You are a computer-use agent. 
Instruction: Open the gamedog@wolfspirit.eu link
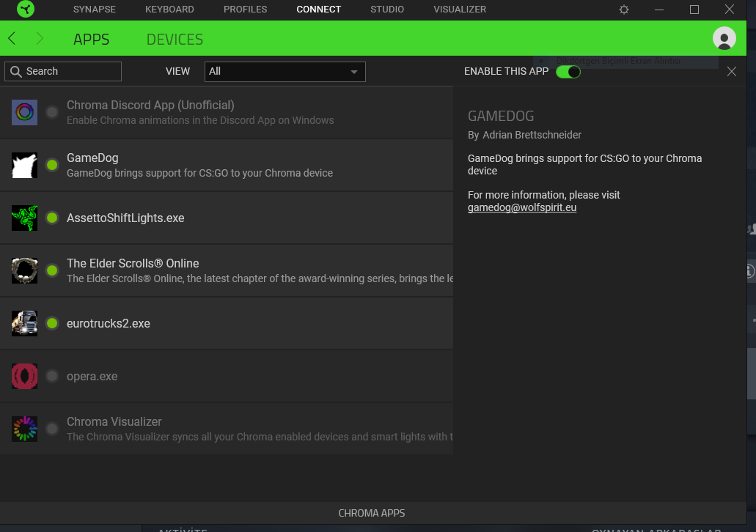[x=522, y=207]
